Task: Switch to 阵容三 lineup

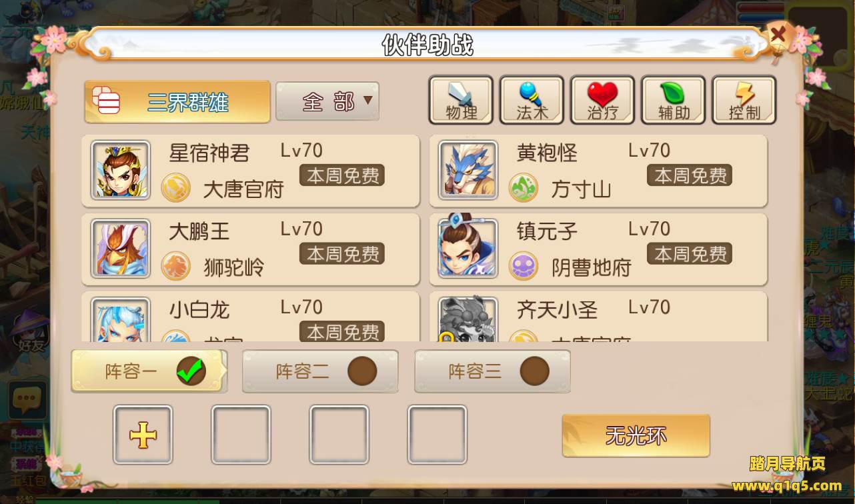Action: pyautogui.click(x=492, y=371)
